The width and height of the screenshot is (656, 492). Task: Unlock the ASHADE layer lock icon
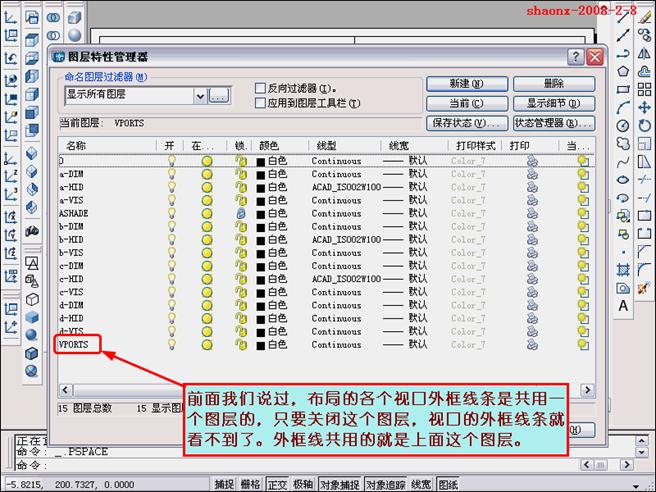[241, 213]
